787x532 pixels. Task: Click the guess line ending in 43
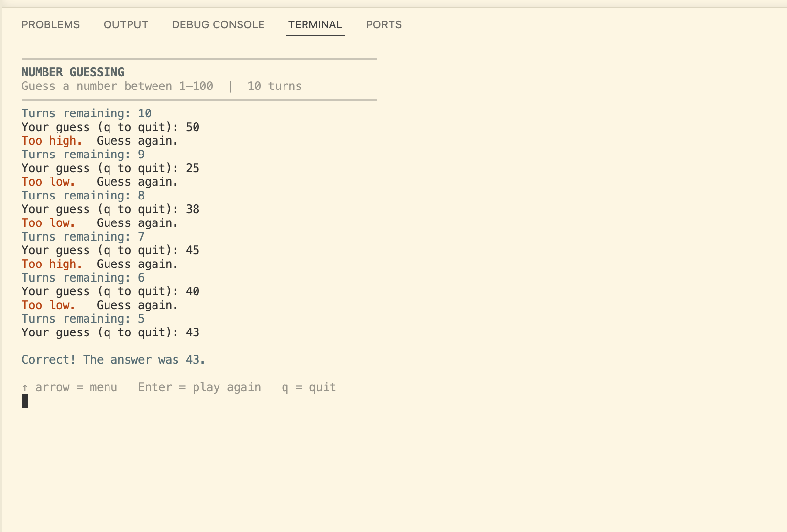110,332
